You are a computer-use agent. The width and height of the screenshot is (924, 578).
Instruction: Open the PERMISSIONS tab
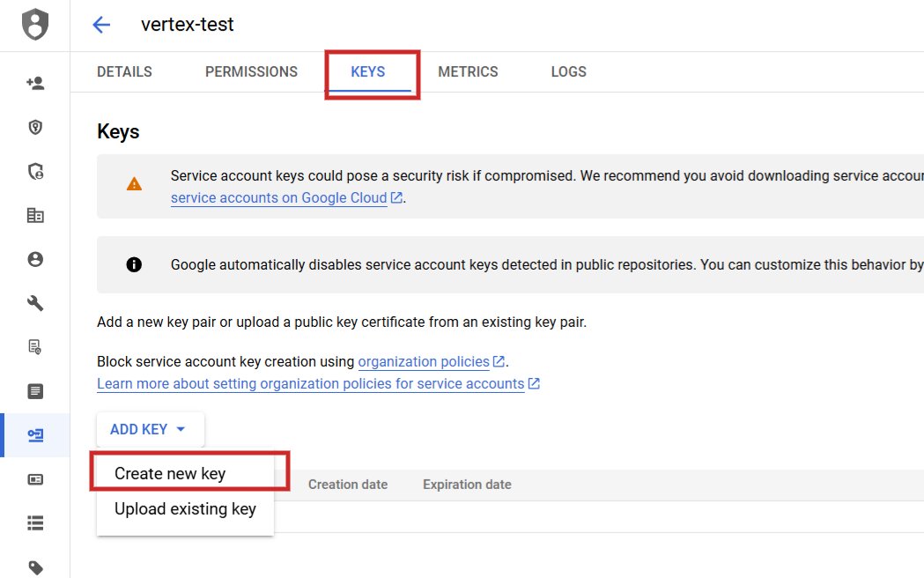[251, 72]
